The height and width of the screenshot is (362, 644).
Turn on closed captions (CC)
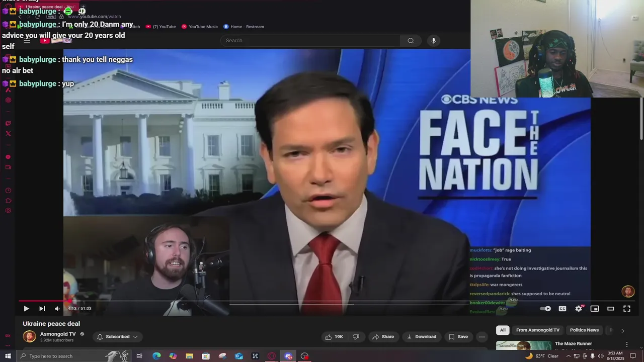562,309
